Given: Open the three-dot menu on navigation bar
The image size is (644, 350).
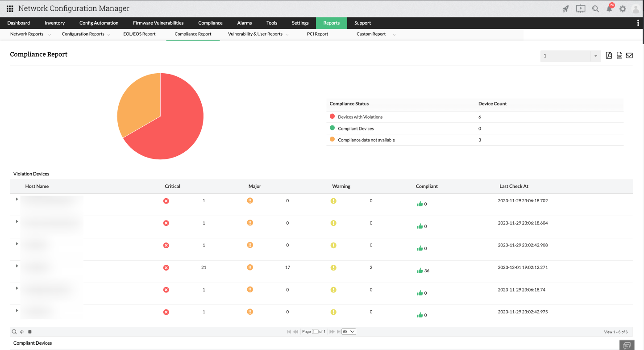Looking at the screenshot, I should pos(638,23).
